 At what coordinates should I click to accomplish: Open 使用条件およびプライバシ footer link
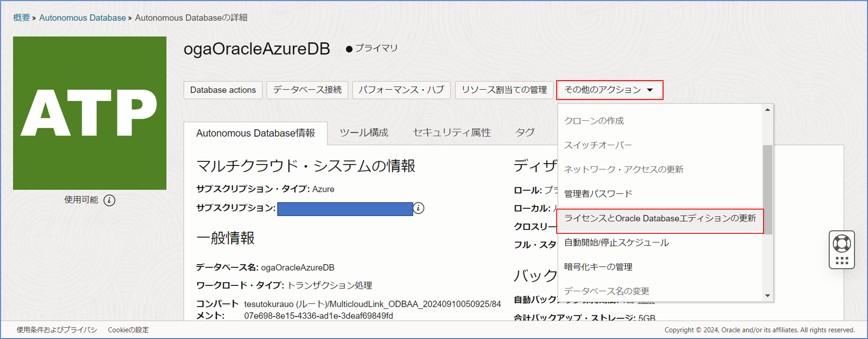pyautogui.click(x=57, y=330)
